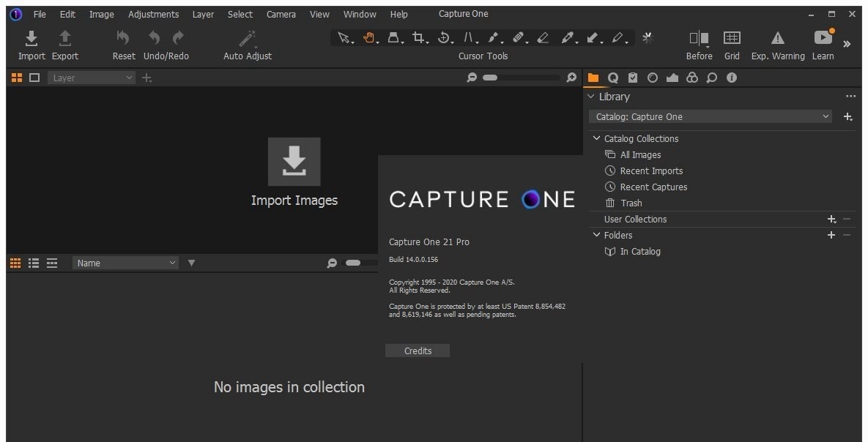
Task: Expand the hidden toolbar items chevron
Action: click(847, 44)
